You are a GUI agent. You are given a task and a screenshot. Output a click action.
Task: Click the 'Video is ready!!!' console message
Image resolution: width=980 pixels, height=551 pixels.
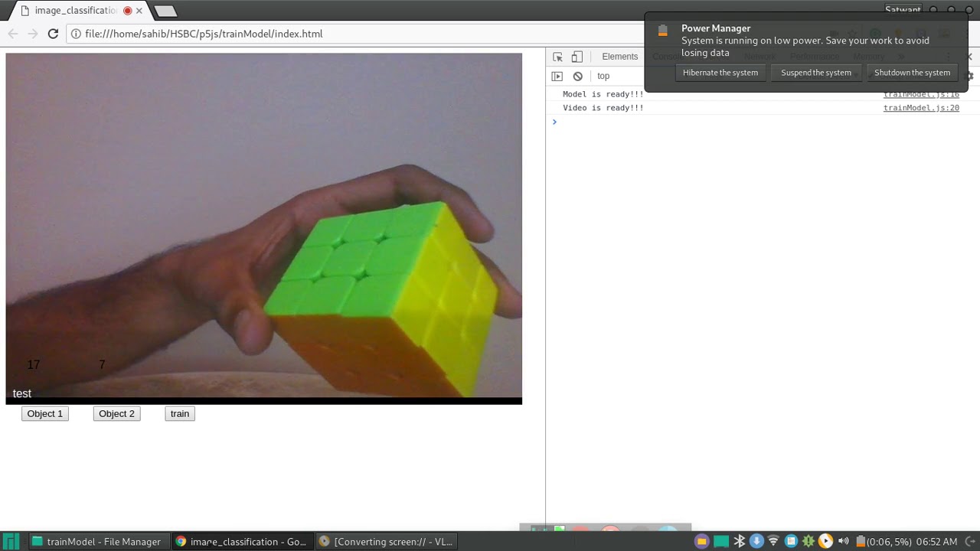click(x=603, y=108)
